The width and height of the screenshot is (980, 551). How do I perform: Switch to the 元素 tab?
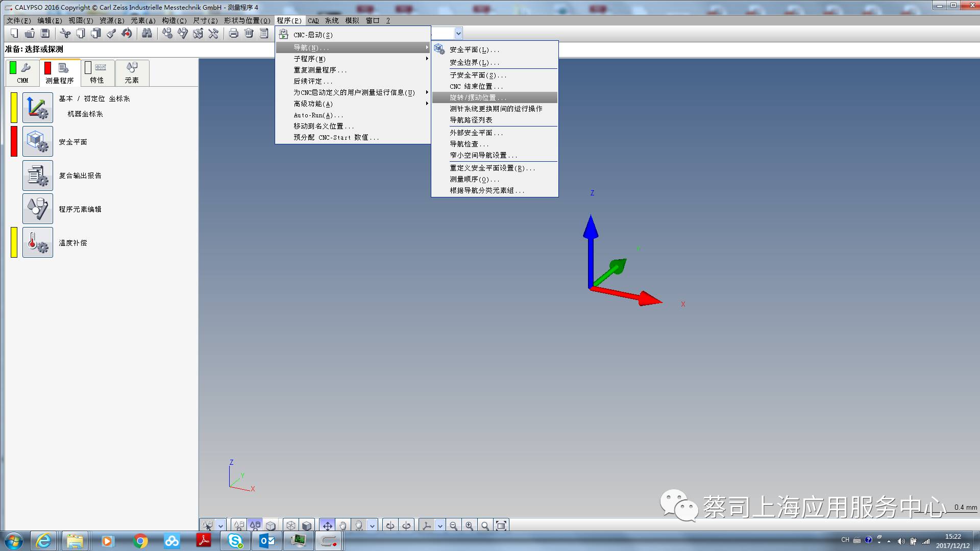132,72
